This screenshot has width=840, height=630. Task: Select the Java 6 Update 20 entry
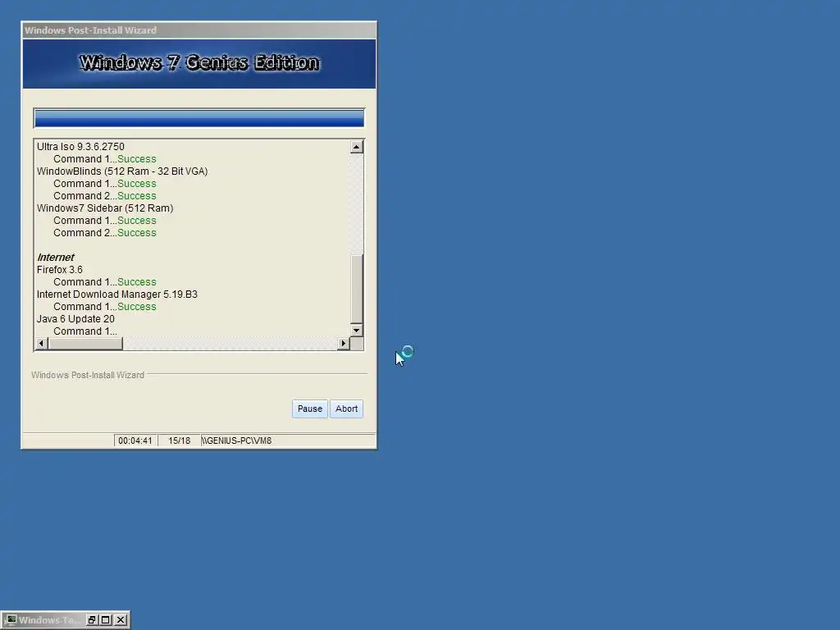[x=75, y=319]
